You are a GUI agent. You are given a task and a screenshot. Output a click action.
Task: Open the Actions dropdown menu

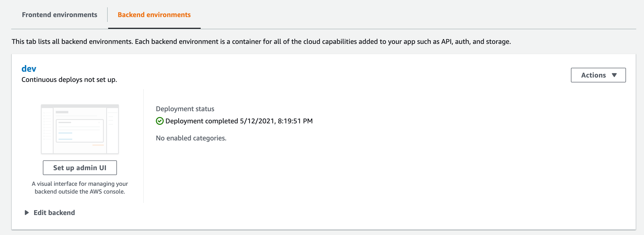point(598,75)
